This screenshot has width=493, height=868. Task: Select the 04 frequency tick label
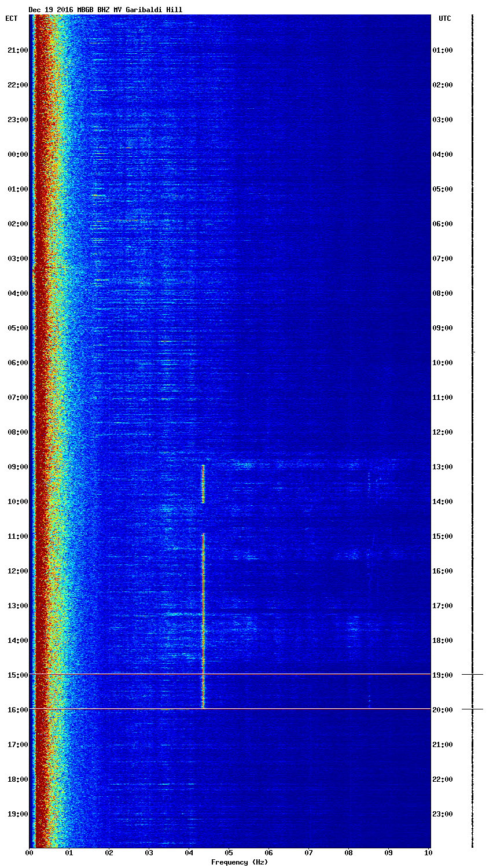189,853
